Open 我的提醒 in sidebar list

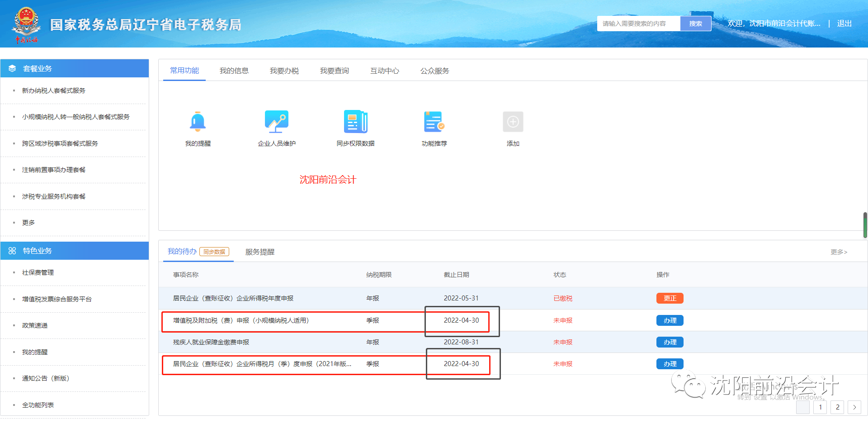click(35, 352)
